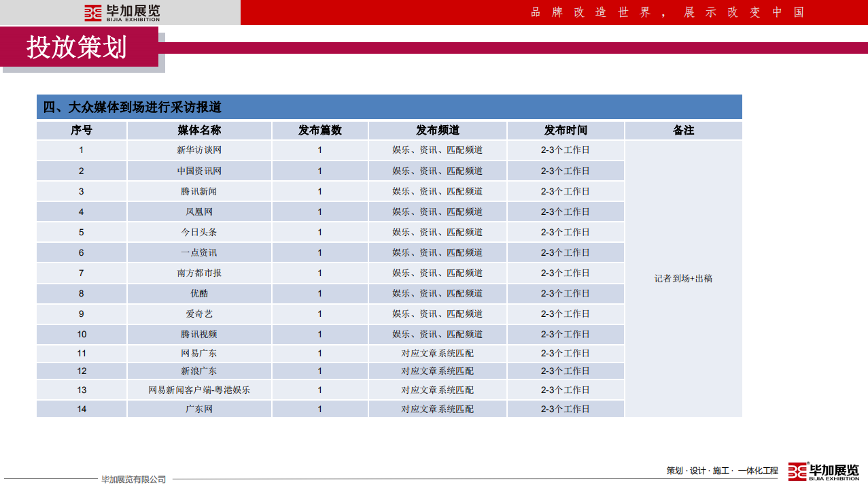
Task: Click the 媒体名称 column header
Action: pyautogui.click(x=199, y=130)
